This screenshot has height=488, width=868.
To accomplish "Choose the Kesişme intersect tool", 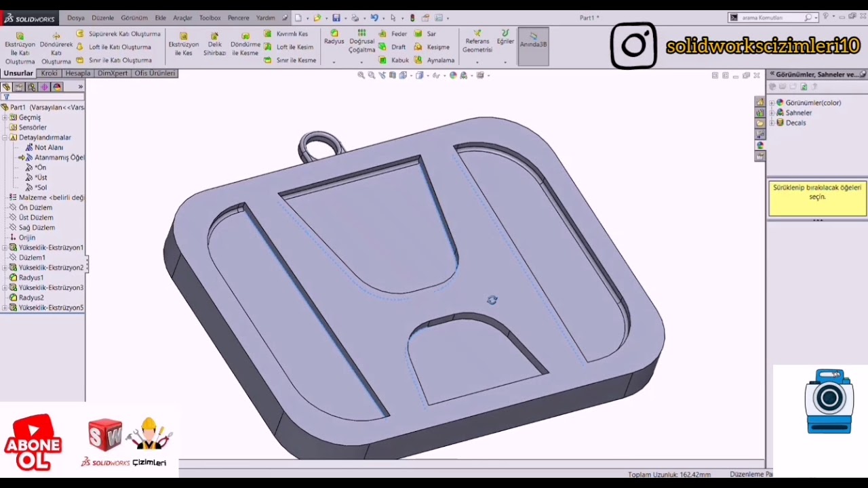I will (x=432, y=47).
